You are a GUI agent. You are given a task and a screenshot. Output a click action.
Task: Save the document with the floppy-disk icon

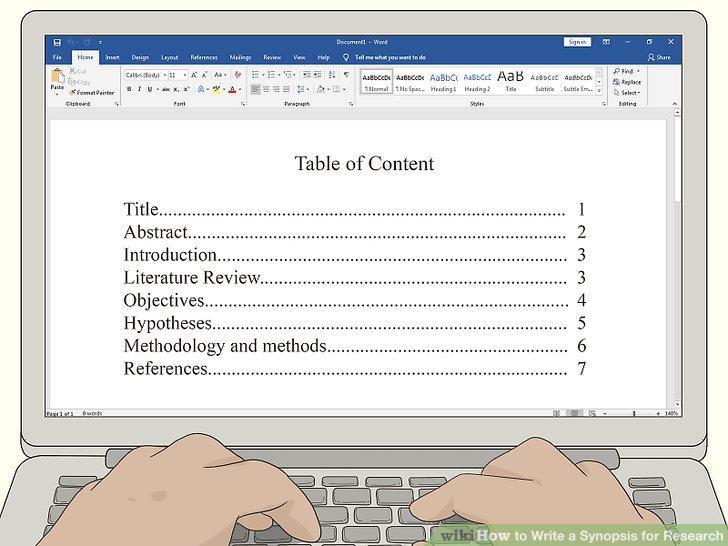coord(57,42)
